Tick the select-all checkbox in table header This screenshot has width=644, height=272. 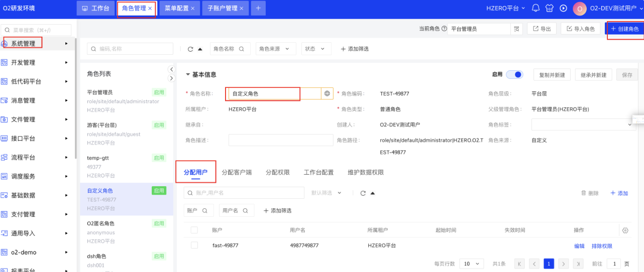194,230
